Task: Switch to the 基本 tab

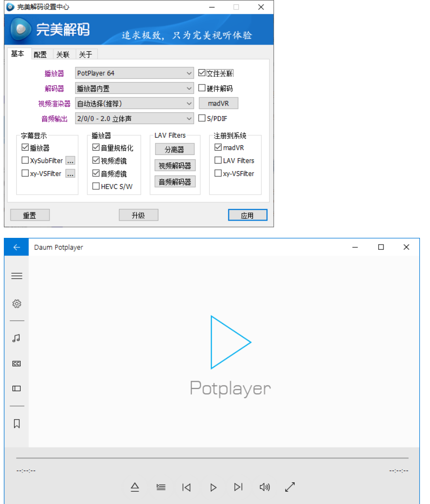Action: pos(18,54)
